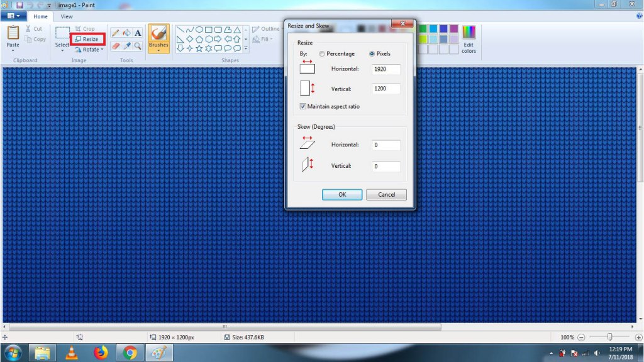Select the Pencil tool
Viewport: 644px width, 362px height.
(x=116, y=33)
